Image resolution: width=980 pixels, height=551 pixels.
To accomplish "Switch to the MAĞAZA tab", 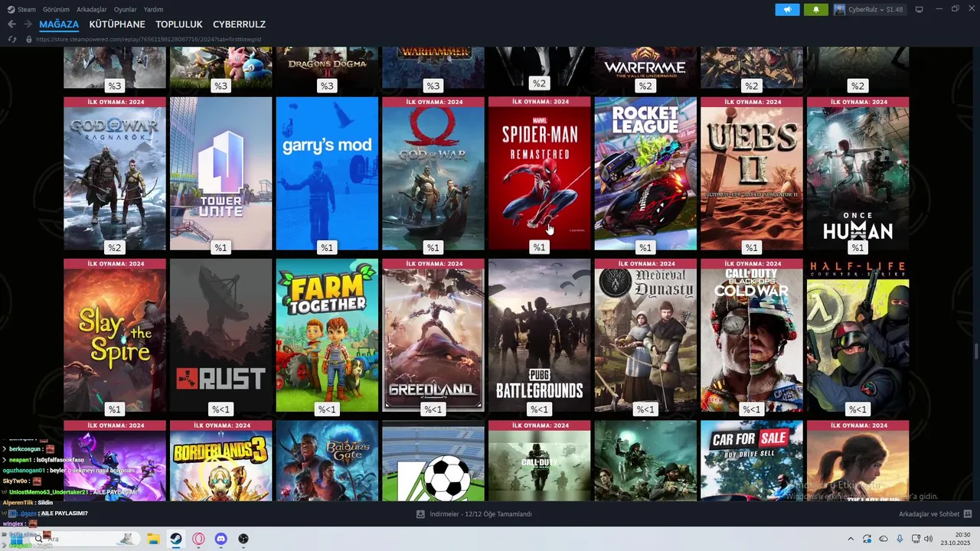I will [x=59, y=24].
